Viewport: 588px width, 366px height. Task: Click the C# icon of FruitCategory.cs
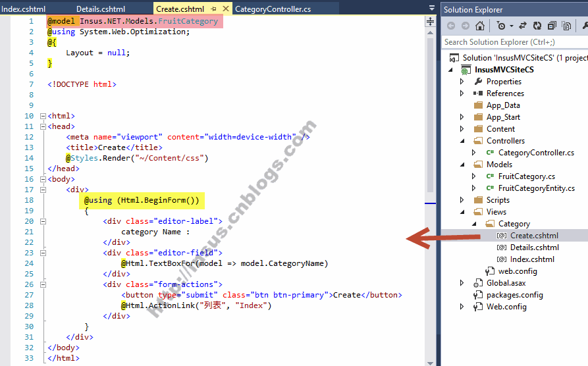click(x=490, y=176)
